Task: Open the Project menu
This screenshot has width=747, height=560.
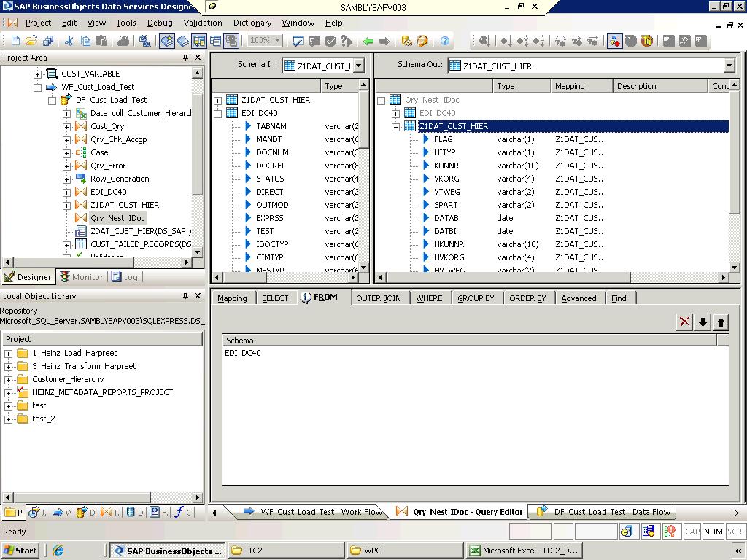Action: pyautogui.click(x=38, y=23)
